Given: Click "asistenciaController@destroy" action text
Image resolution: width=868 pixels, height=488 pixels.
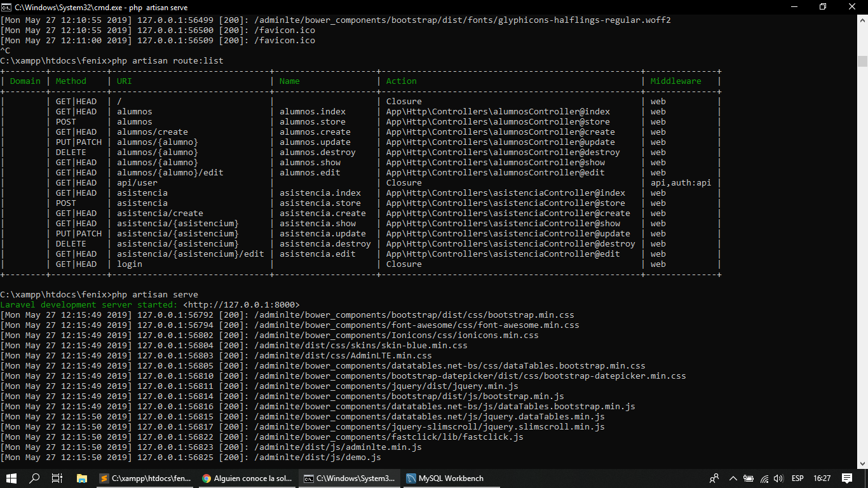Looking at the screenshot, I should click(x=564, y=243).
